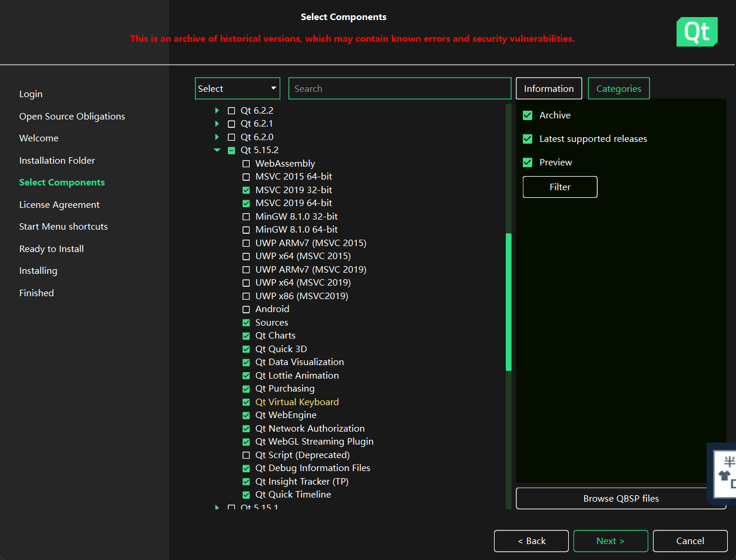Uncheck Qt Quick Timeline checkbox

[x=246, y=495]
